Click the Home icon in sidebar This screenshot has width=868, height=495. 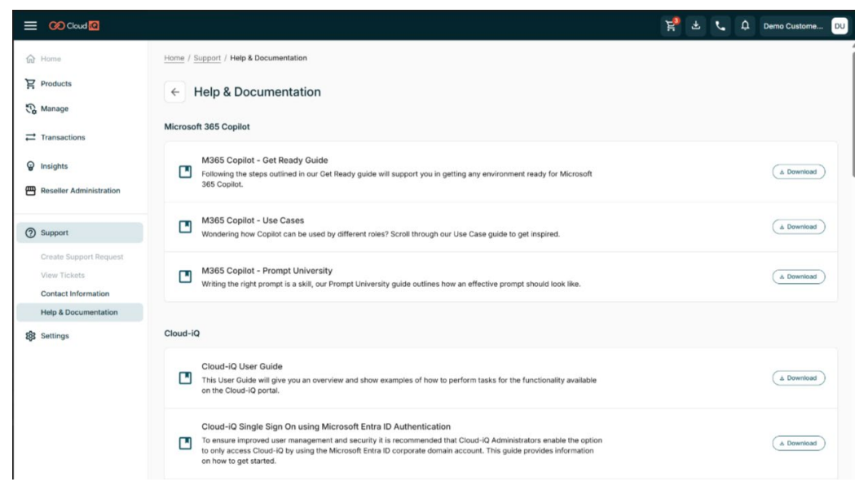30,59
